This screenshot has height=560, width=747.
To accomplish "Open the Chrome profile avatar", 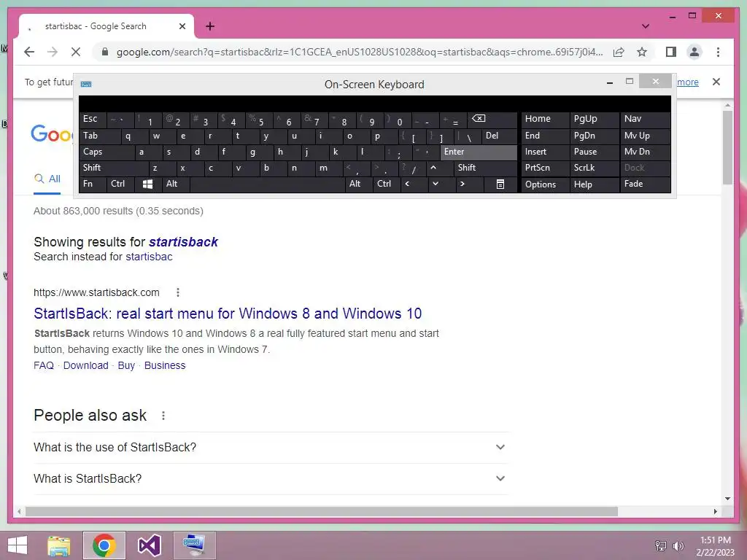I will (694, 52).
